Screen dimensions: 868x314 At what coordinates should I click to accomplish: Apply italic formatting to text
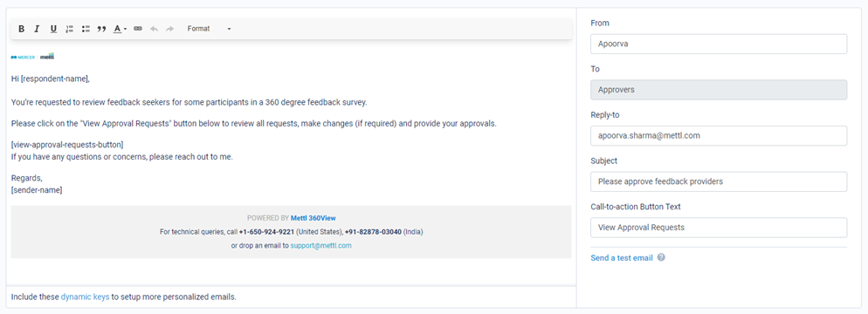[x=37, y=29]
